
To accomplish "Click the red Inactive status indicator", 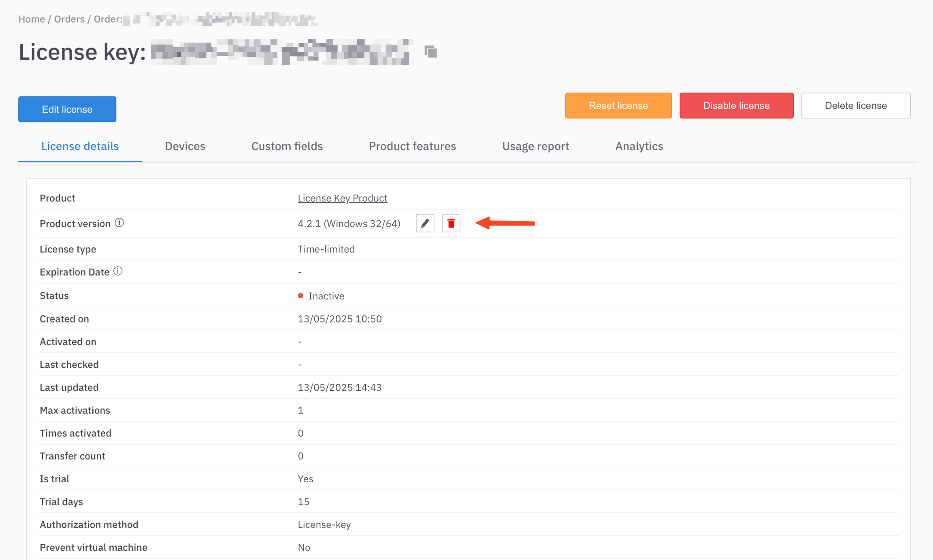I will (300, 296).
